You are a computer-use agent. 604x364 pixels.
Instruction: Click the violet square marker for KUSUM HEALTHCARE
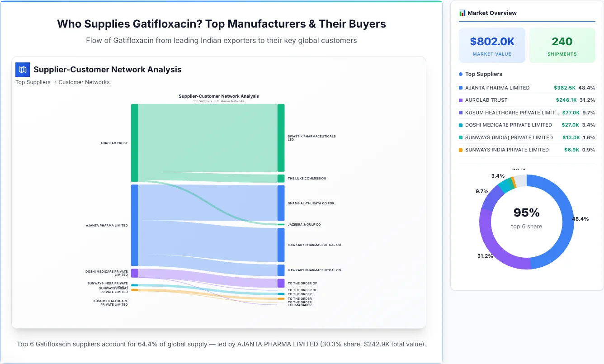pos(461,113)
